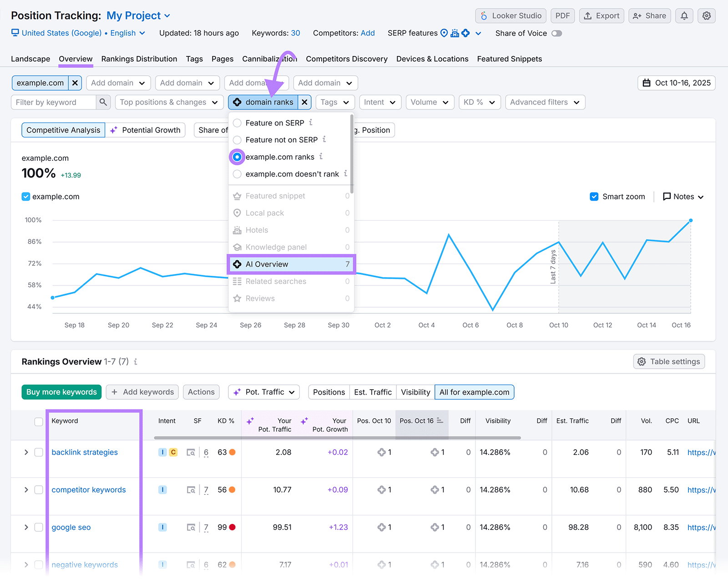
Task: Open the notifications bell
Action: 684,15
